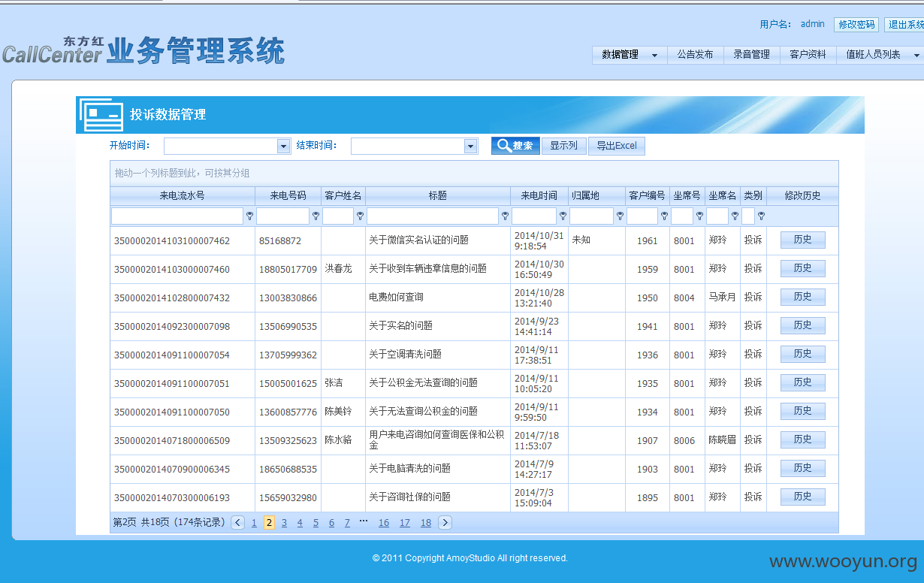The width and height of the screenshot is (924, 583).
Task: Go to page 17 in pager
Action: point(405,523)
